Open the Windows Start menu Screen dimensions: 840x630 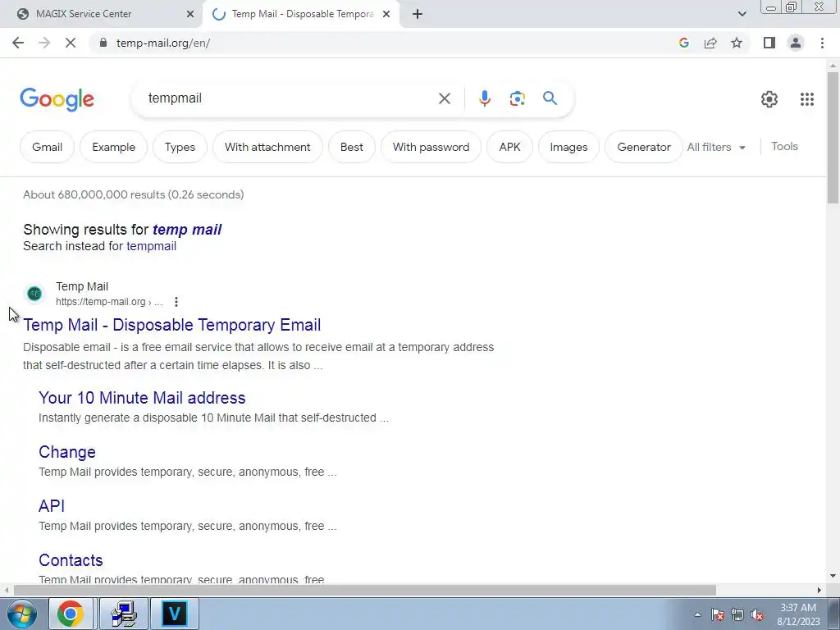(x=21, y=614)
